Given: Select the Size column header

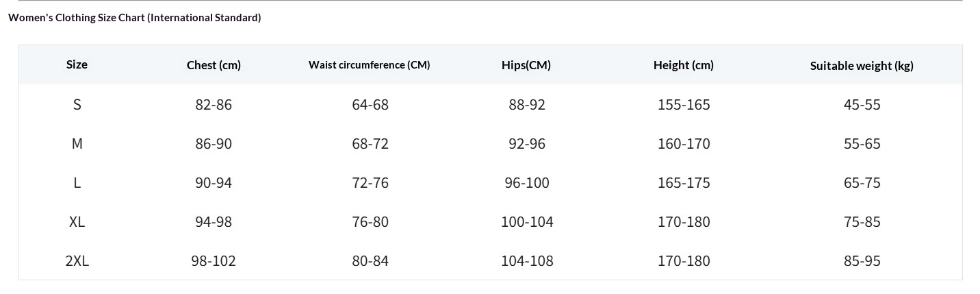Looking at the screenshot, I should point(77,64).
